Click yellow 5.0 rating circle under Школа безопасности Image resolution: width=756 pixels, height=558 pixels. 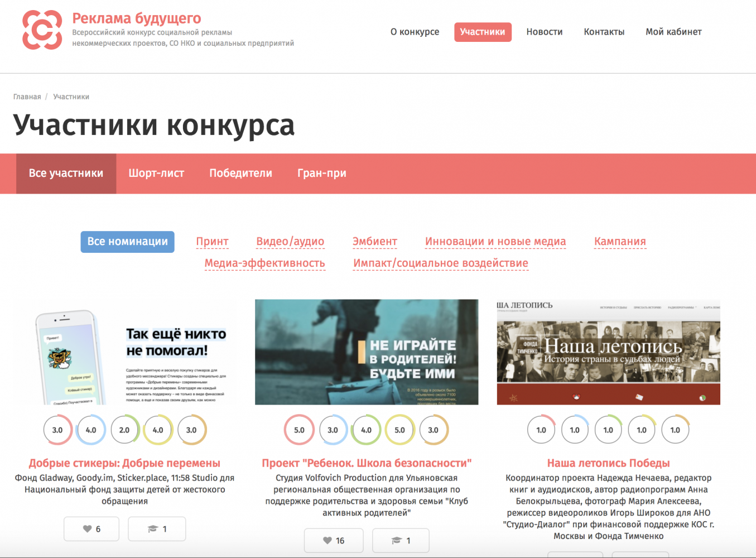[x=399, y=430]
